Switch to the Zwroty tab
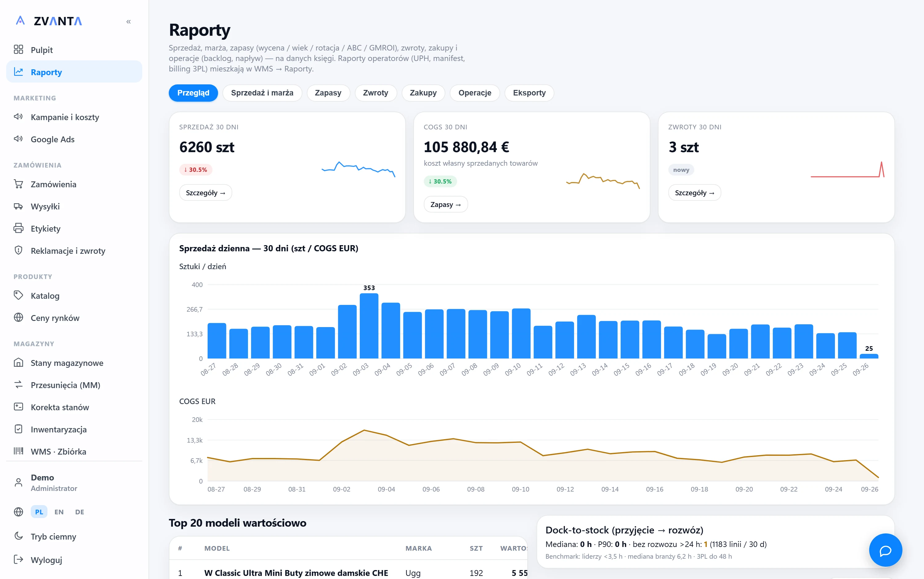Screen dimensions: 924x579 (376, 93)
